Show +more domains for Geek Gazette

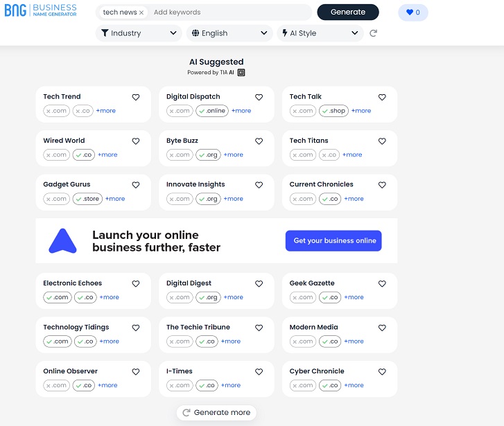point(354,297)
